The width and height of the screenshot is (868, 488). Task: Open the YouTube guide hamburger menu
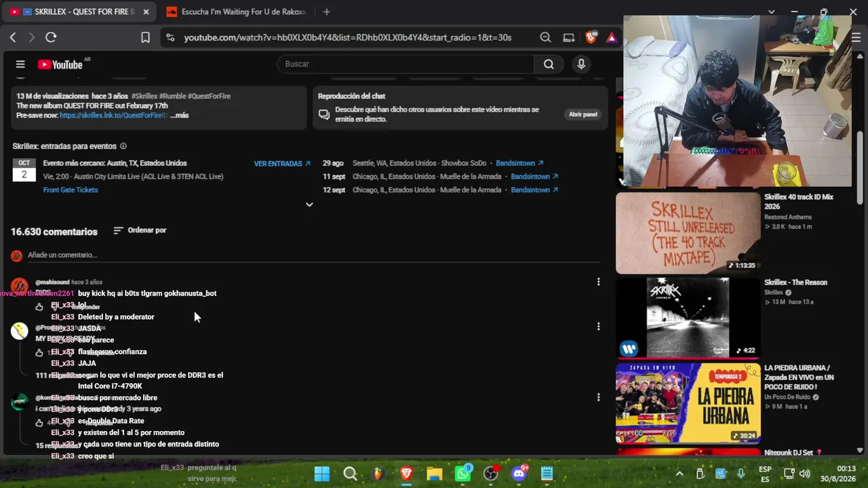(x=20, y=64)
